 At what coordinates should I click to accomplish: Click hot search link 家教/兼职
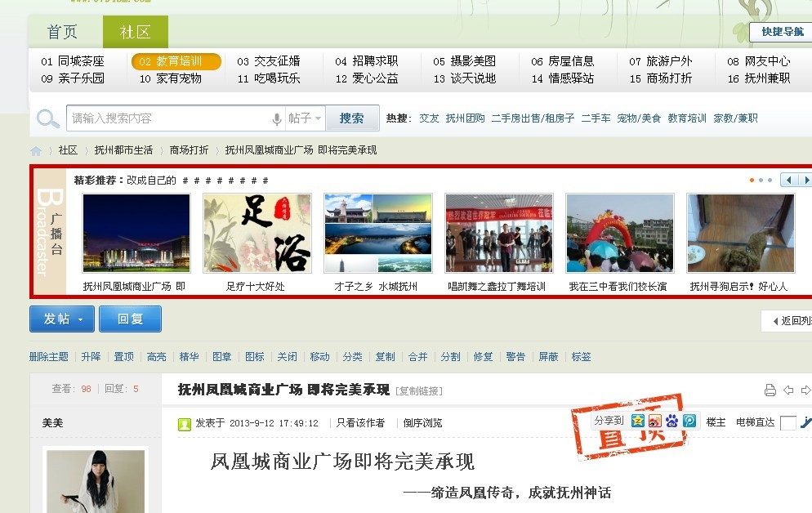coord(735,118)
